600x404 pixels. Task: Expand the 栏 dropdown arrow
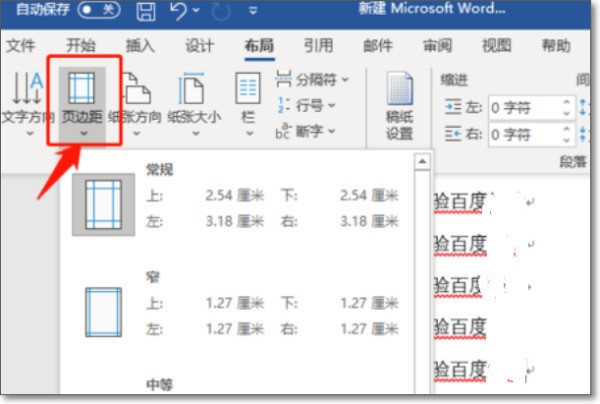coord(249,134)
